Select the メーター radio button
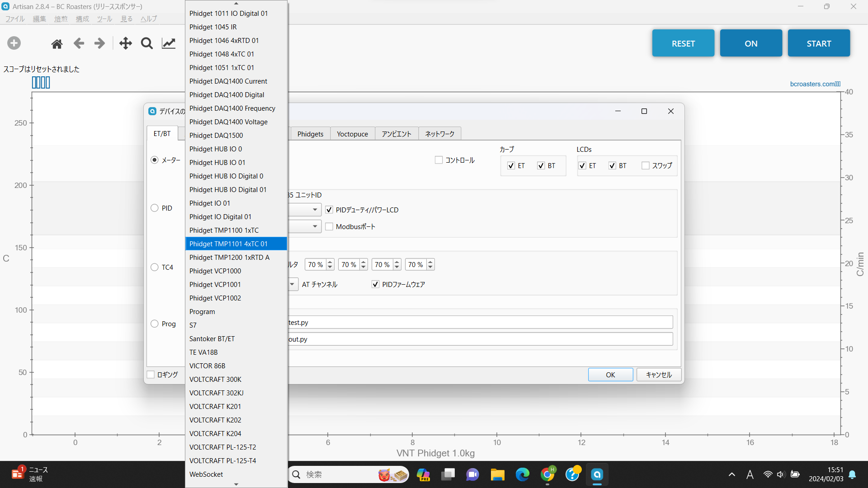The height and width of the screenshot is (488, 868). (x=155, y=160)
